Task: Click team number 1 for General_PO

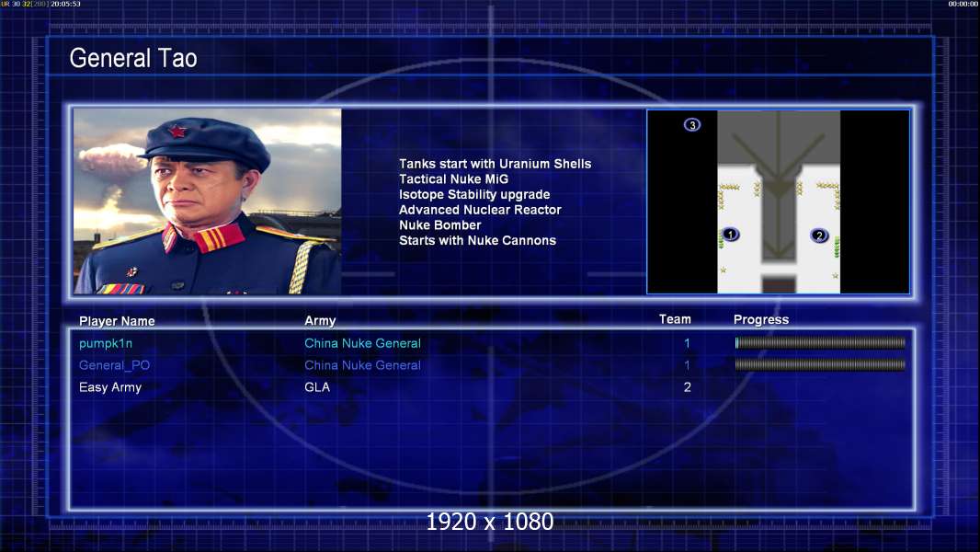Action: (687, 365)
